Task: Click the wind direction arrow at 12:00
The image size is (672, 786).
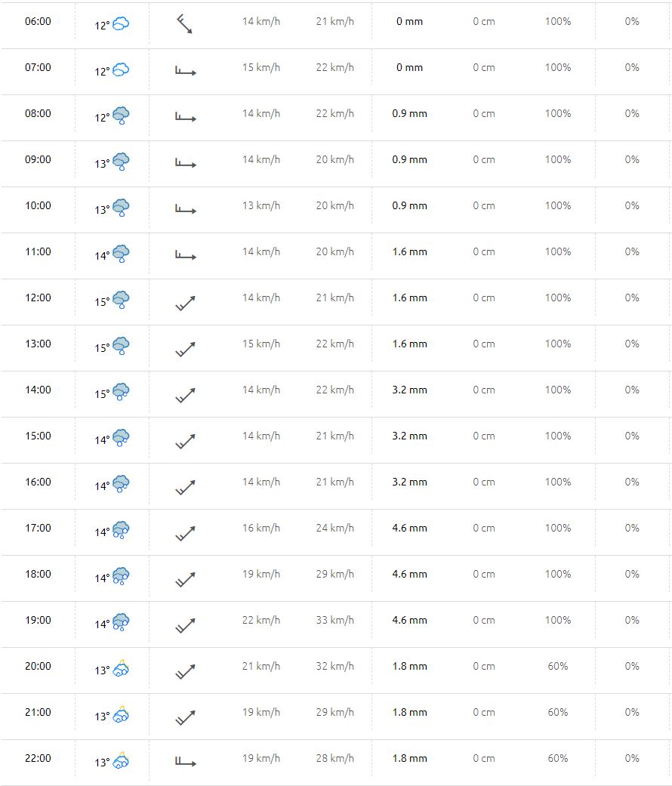Action: [185, 304]
